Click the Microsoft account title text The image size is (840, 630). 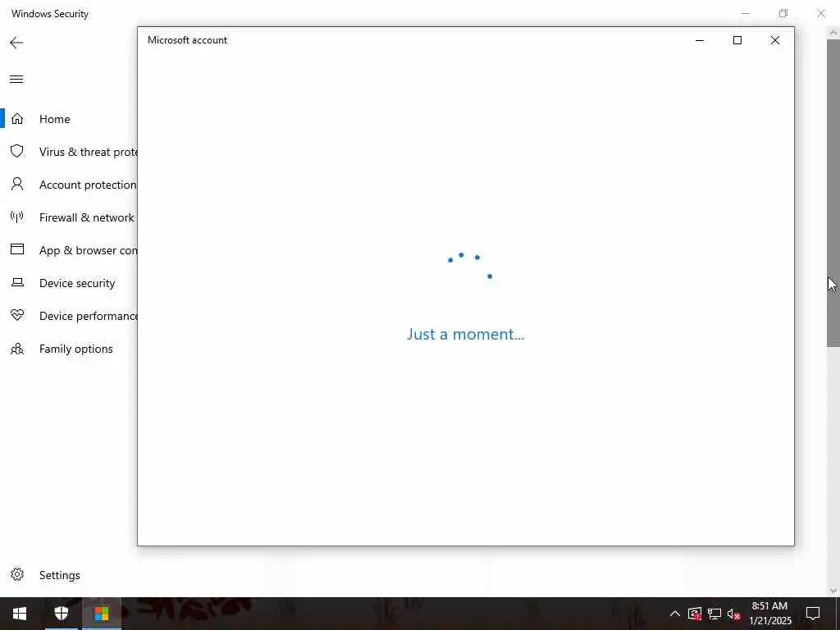point(188,40)
